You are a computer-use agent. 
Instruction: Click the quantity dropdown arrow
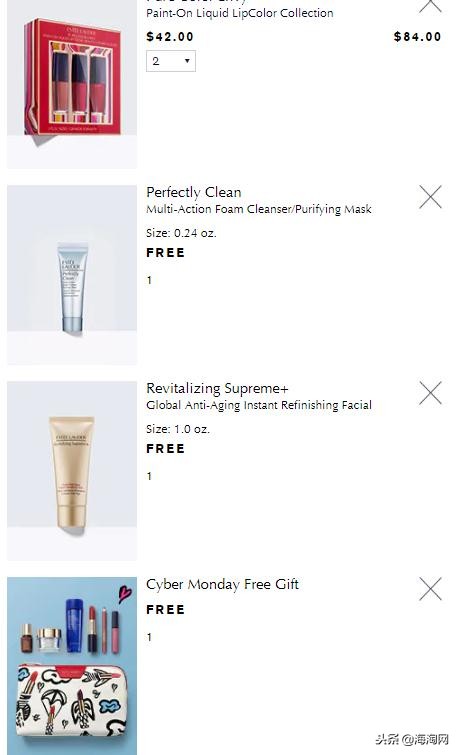(187, 61)
